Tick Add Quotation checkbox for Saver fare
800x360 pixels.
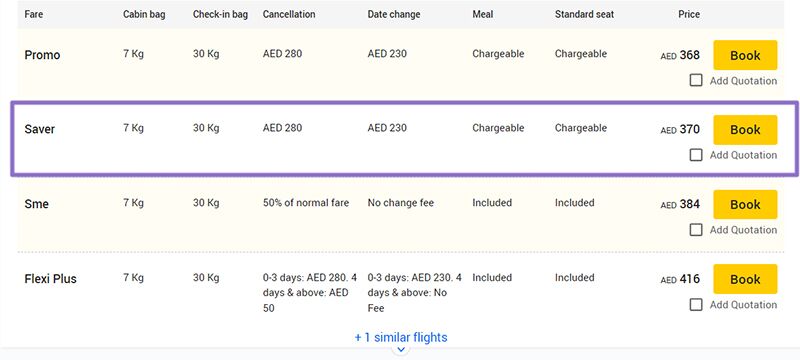[696, 155]
